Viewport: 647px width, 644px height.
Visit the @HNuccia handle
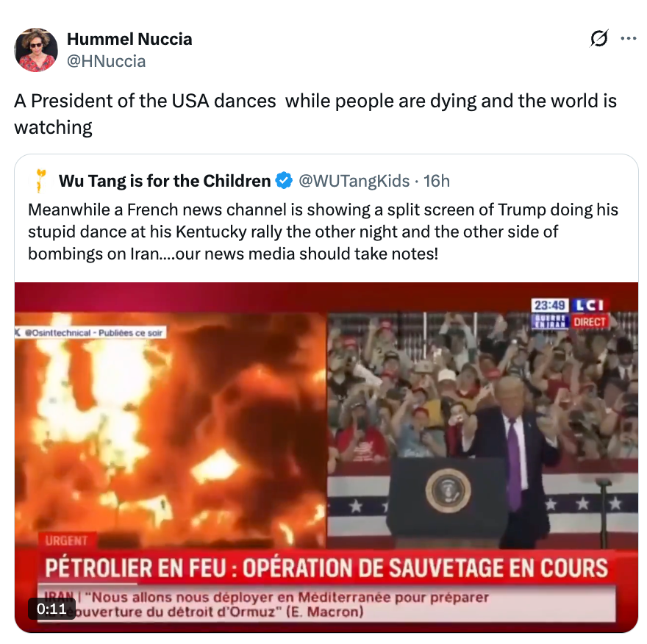[106, 61]
